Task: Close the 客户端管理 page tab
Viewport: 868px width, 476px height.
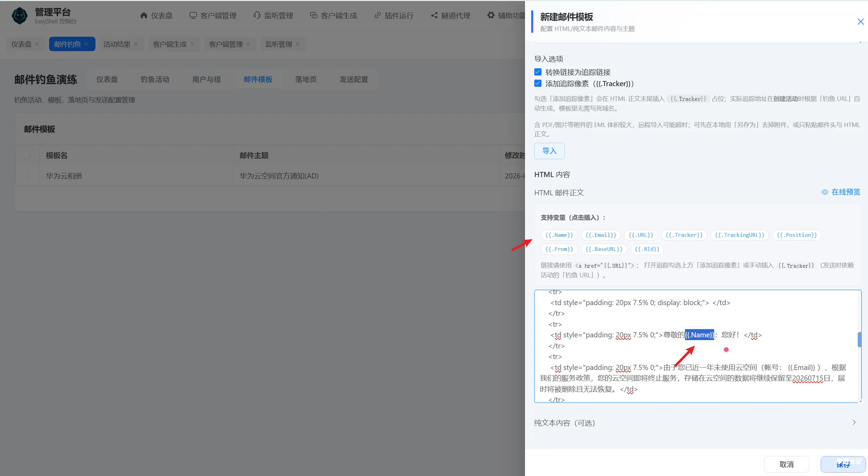Action: click(248, 44)
